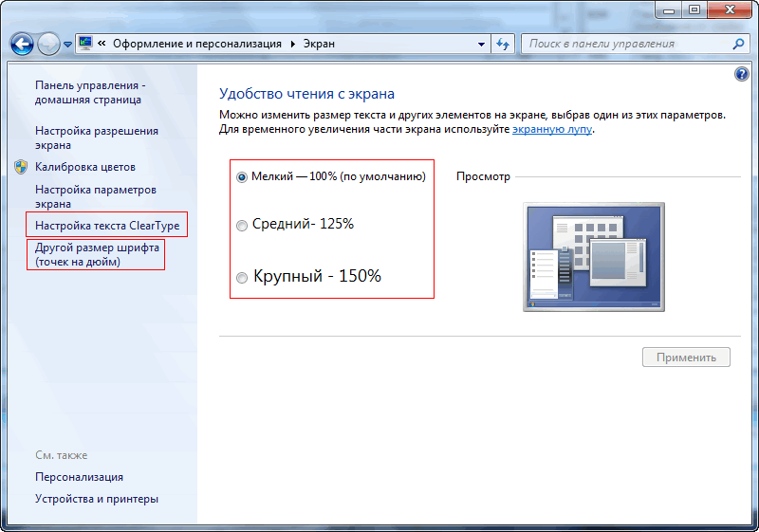Open the blue Help question-mark icon
Viewport: 759px width, 532px height.
point(742,74)
